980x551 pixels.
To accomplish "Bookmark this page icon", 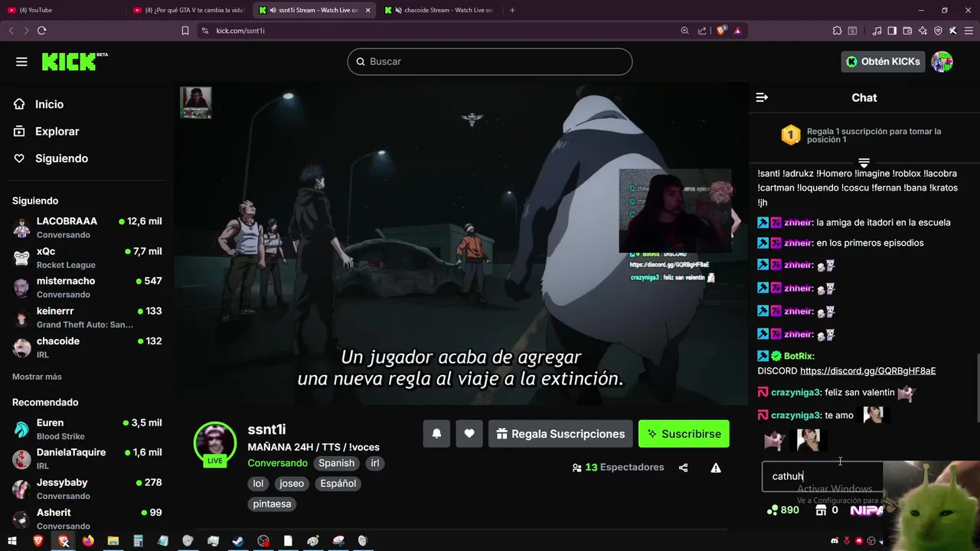I will [x=185, y=31].
